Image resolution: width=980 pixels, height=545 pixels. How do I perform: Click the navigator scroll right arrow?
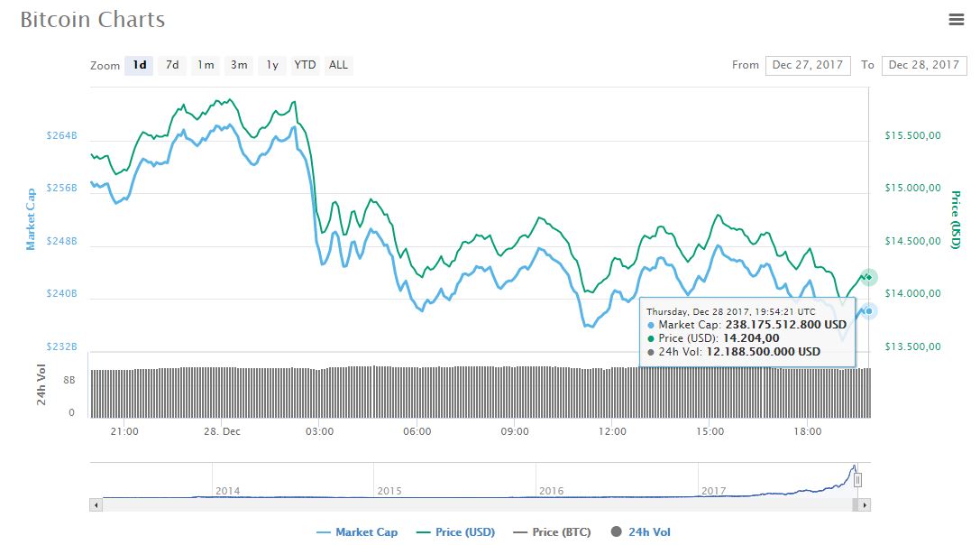[865, 505]
